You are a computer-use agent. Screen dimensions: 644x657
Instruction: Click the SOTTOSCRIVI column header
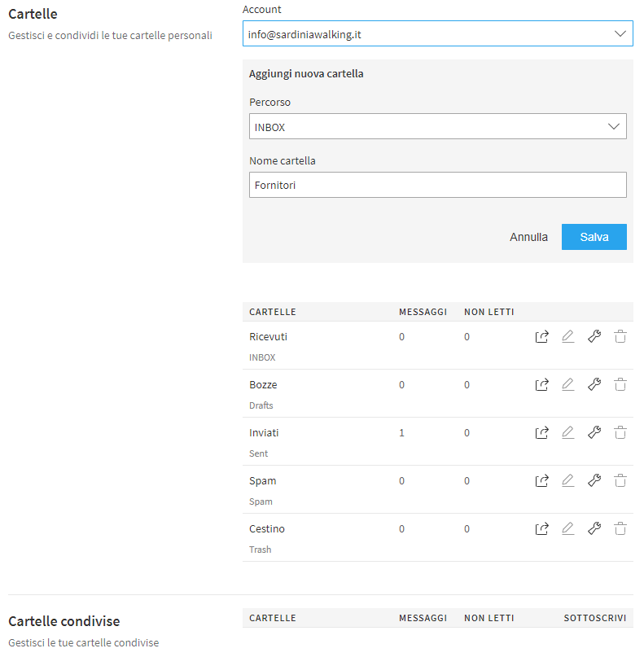tap(594, 618)
